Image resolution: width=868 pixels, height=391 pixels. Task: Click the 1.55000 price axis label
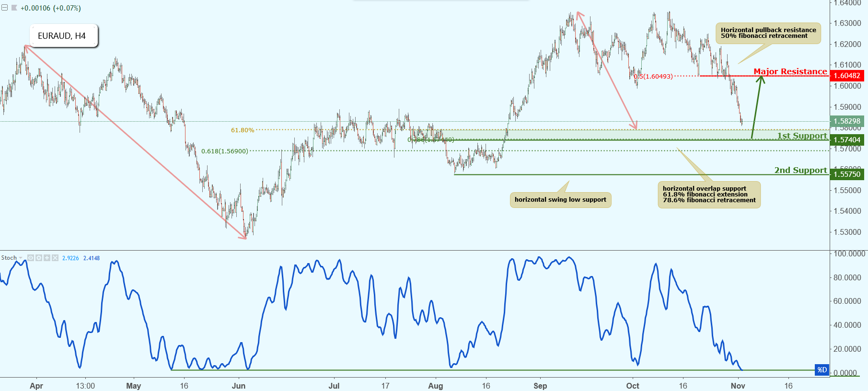pyautogui.click(x=847, y=190)
